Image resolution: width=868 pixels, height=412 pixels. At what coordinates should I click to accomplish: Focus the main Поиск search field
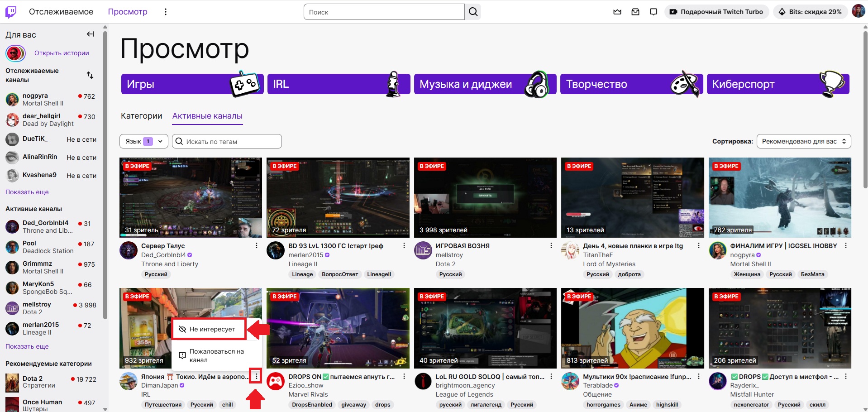tap(384, 12)
